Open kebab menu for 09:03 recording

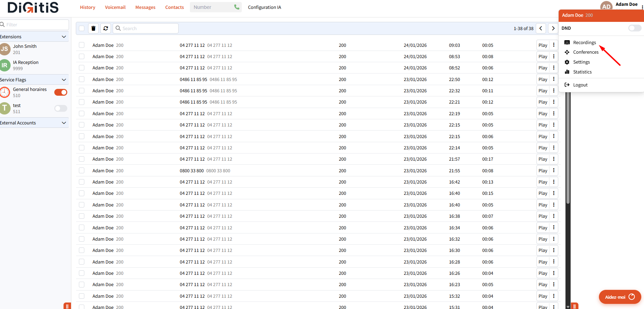[x=554, y=45]
